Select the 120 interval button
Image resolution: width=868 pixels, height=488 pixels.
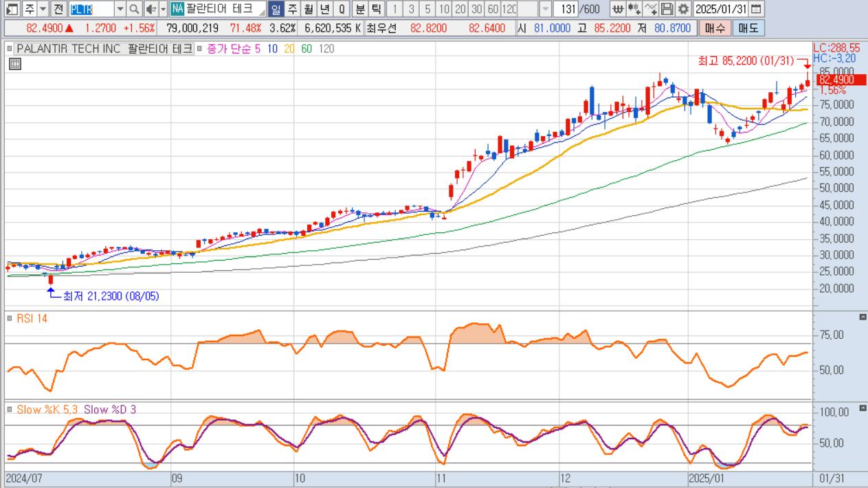coord(509,9)
